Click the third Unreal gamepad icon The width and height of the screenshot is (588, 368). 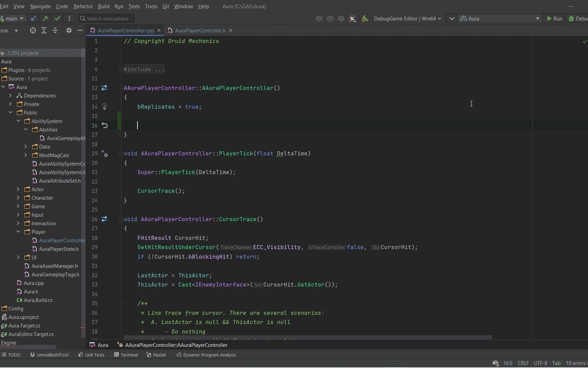point(341,19)
